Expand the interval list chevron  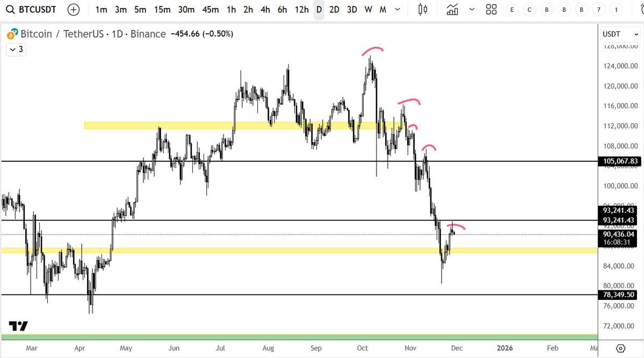coord(397,10)
